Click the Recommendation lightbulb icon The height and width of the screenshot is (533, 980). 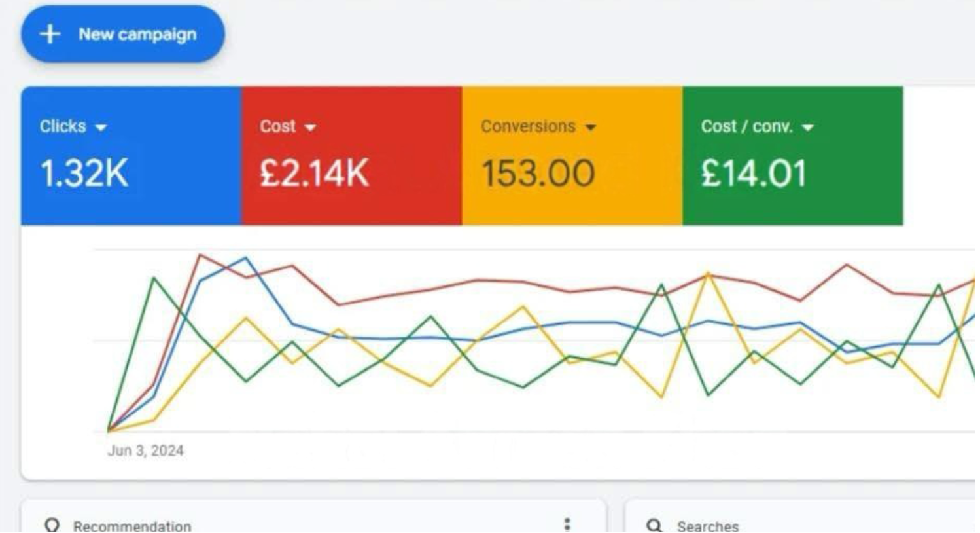(52, 525)
